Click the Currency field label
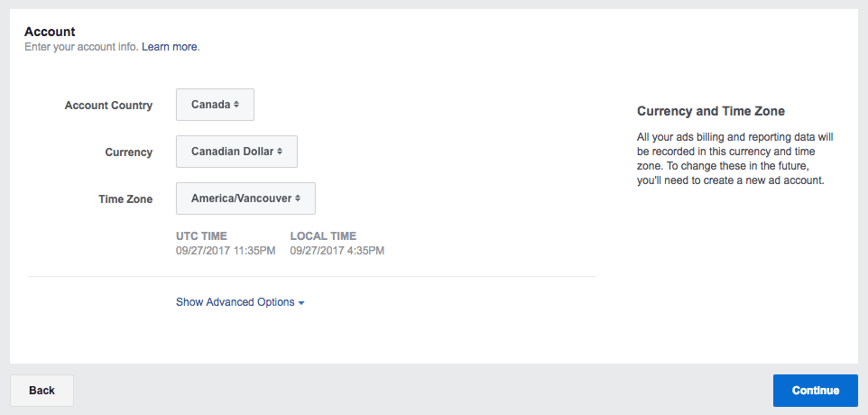 point(128,152)
